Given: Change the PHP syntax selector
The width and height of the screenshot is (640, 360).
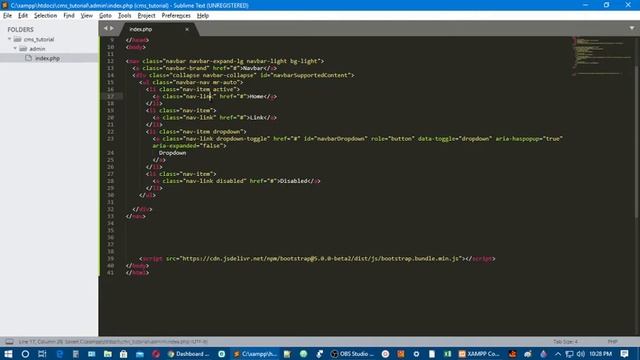Looking at the screenshot, I should (612, 341).
